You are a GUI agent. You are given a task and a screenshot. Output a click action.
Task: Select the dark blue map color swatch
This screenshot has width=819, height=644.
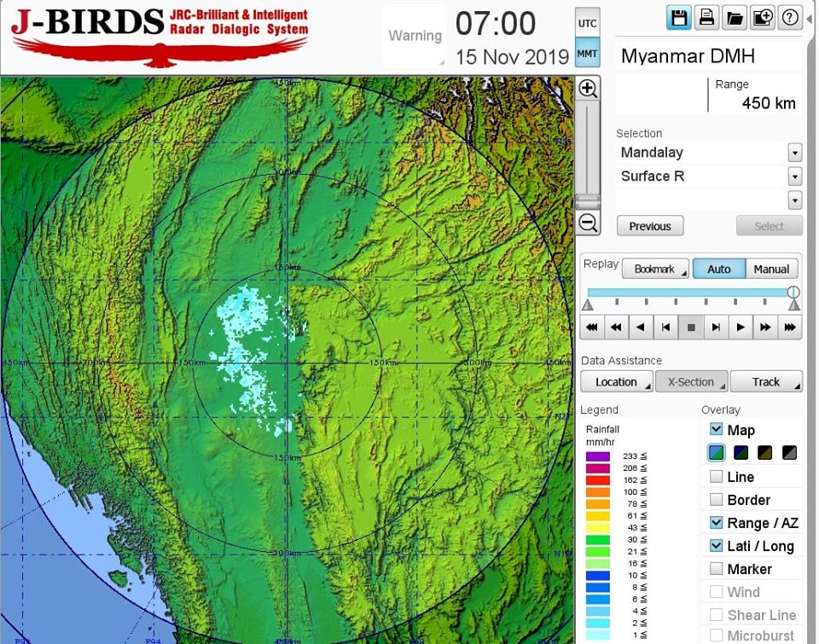[741, 453]
